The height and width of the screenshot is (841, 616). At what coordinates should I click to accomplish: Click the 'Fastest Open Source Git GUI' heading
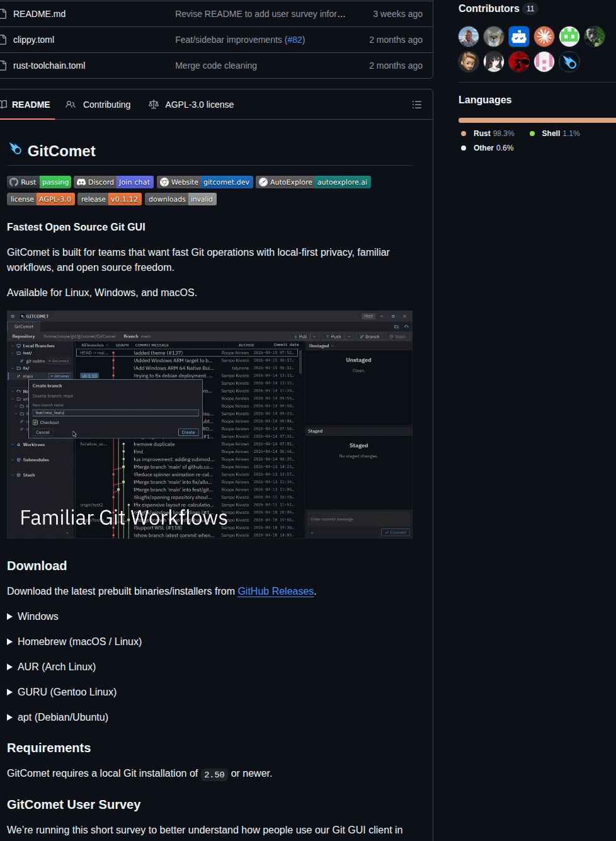pyautogui.click(x=76, y=227)
